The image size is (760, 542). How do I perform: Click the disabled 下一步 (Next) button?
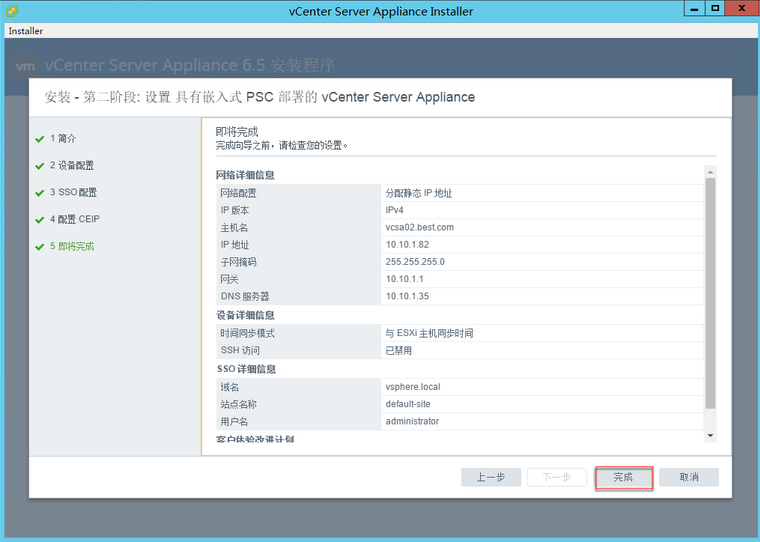tap(557, 478)
